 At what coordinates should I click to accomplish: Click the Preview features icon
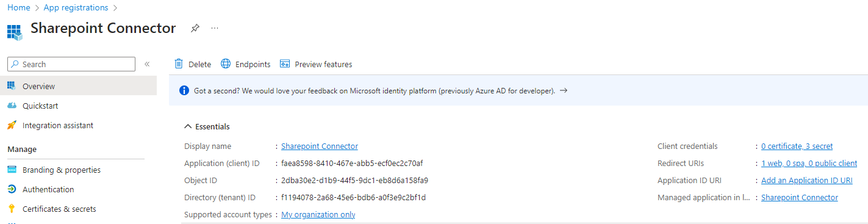[284, 64]
